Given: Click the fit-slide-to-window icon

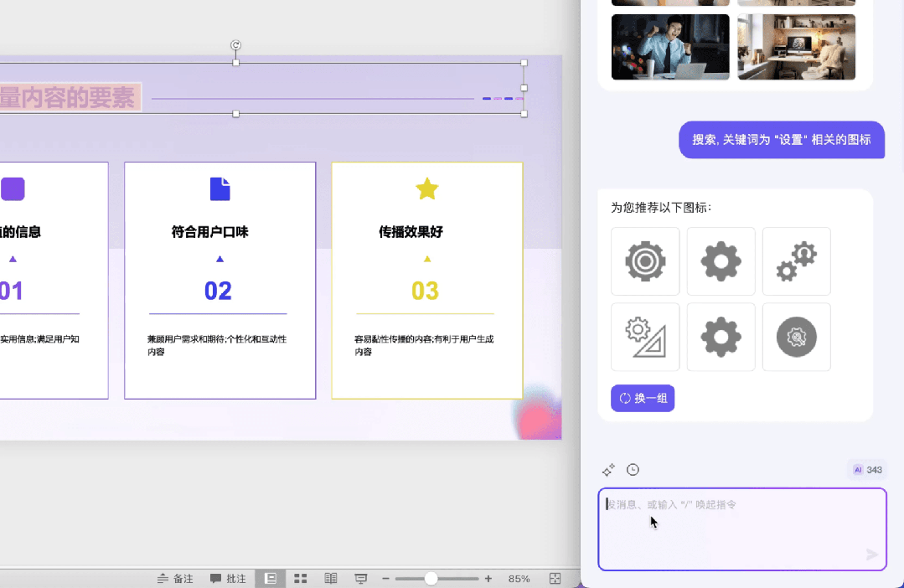Looking at the screenshot, I should (555, 578).
